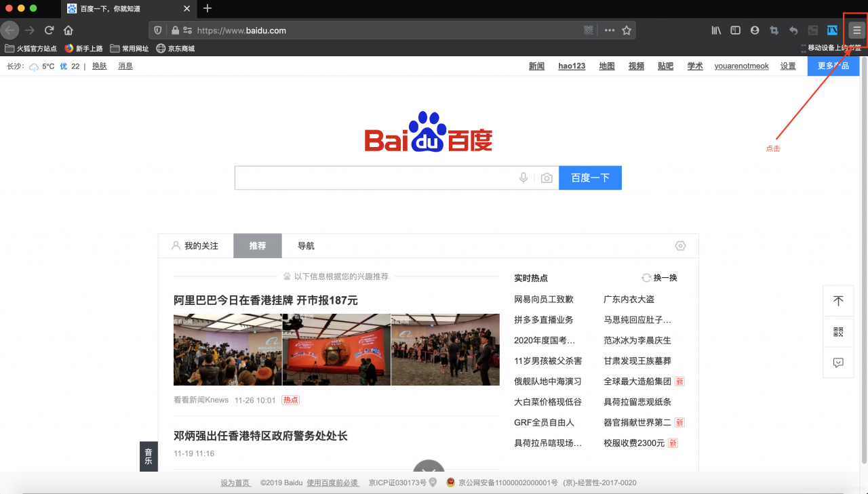Search by image with the camera

(x=547, y=178)
